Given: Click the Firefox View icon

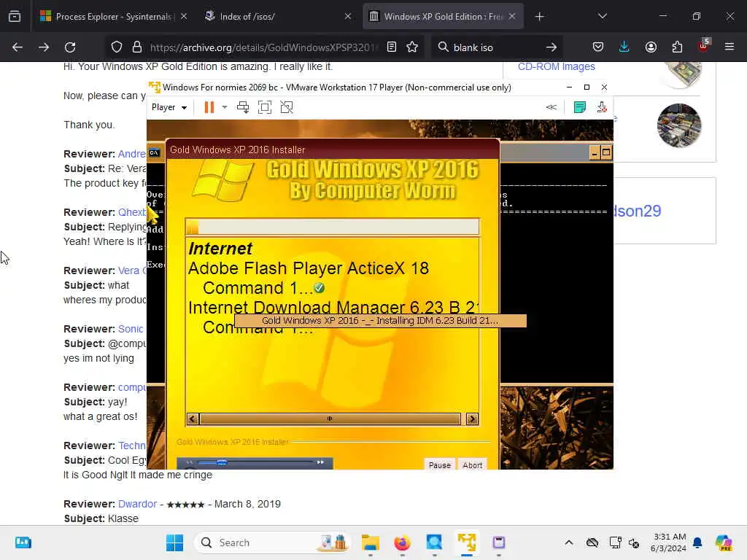Looking at the screenshot, I should click(x=15, y=17).
